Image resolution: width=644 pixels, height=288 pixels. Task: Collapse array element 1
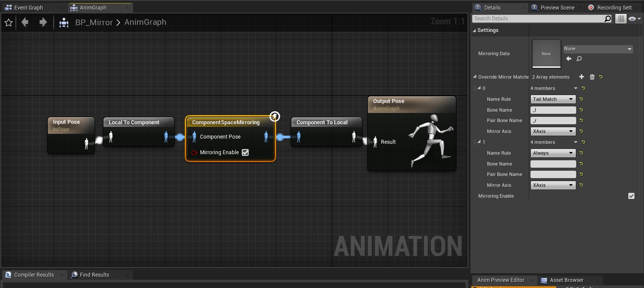(x=480, y=142)
